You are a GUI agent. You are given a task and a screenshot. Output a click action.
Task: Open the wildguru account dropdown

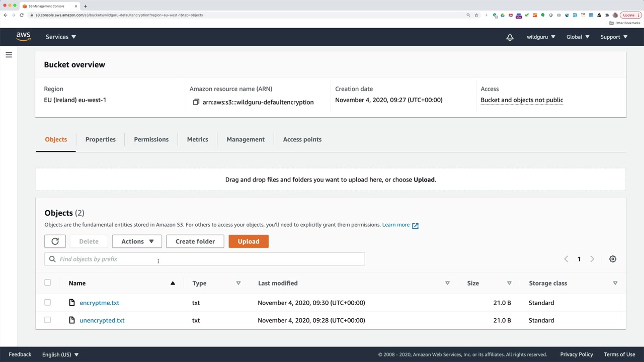(541, 37)
